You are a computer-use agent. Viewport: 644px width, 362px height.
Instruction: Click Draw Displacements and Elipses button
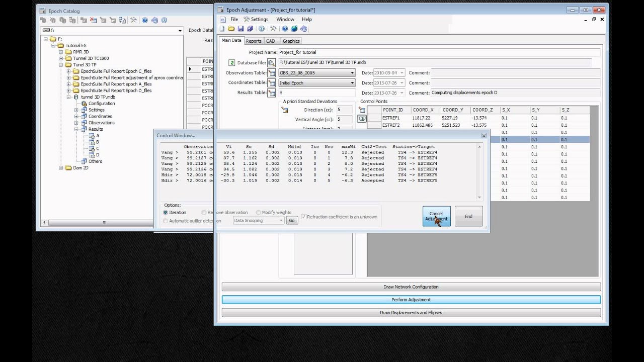[411, 313]
